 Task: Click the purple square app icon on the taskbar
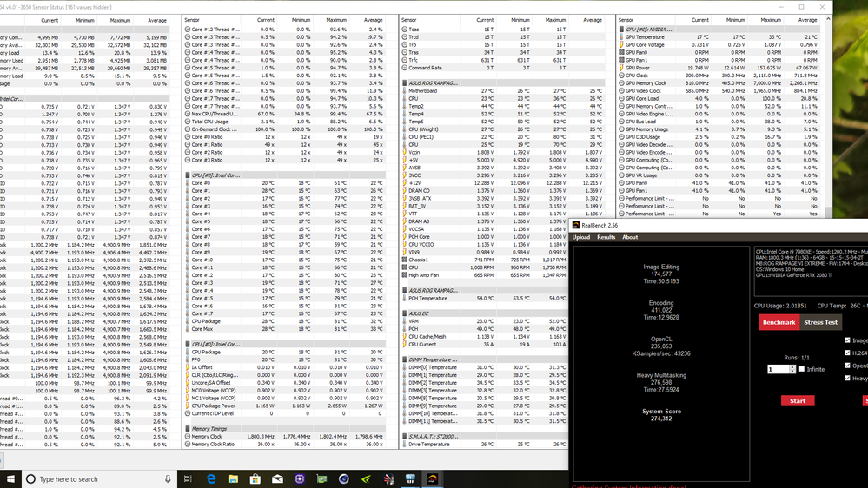click(x=300, y=479)
